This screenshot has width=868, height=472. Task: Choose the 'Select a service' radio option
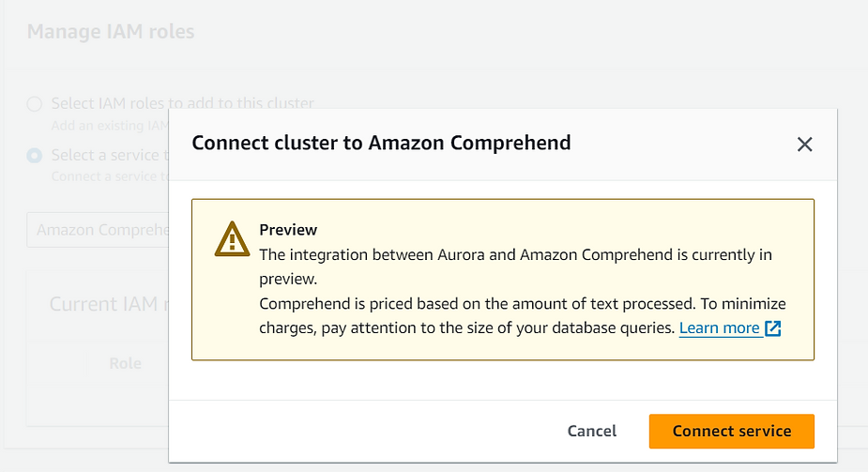click(35, 156)
